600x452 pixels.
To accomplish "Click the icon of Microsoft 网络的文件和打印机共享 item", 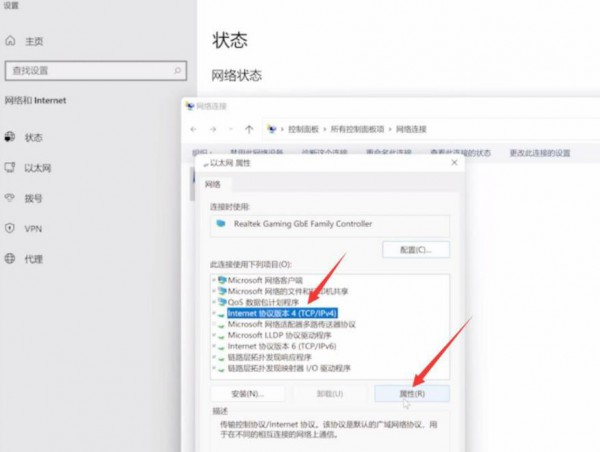I will [x=222, y=291].
